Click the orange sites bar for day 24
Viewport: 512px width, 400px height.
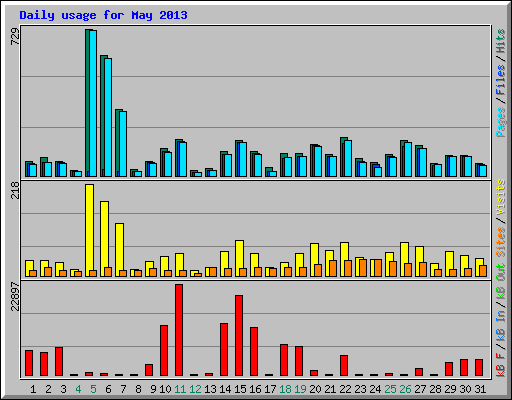point(378,268)
